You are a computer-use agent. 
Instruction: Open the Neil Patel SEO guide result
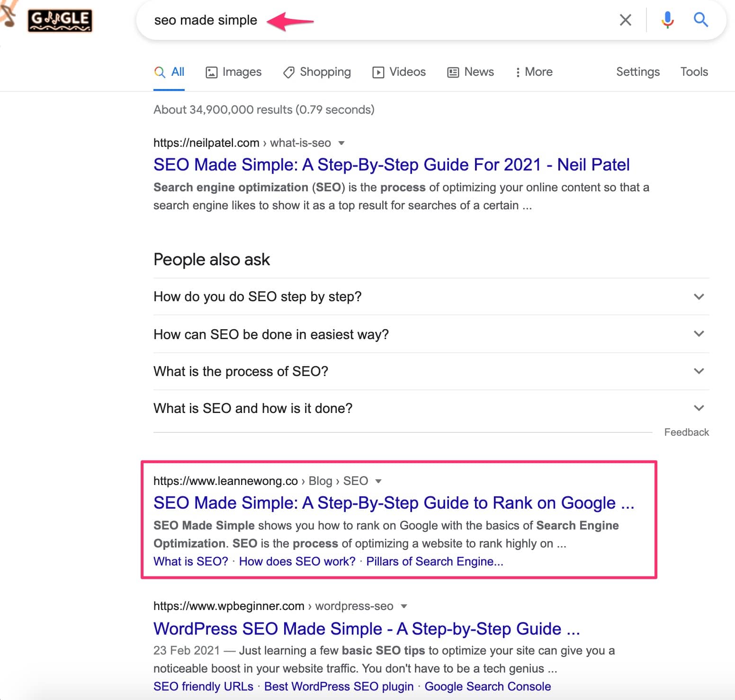point(391,164)
